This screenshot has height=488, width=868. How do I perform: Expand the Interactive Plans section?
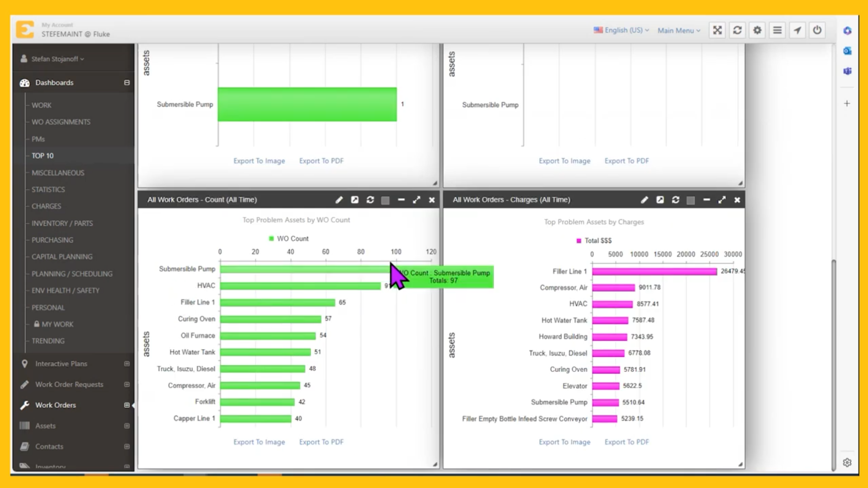[x=127, y=364]
